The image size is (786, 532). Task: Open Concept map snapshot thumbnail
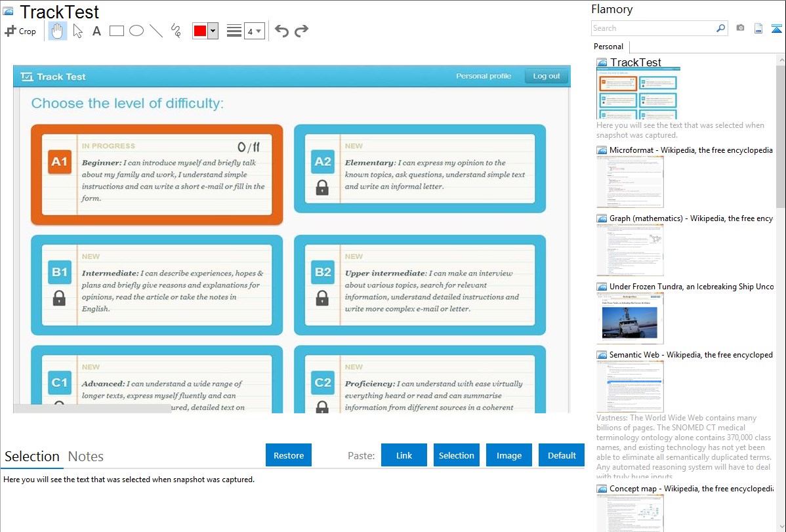tap(630, 513)
